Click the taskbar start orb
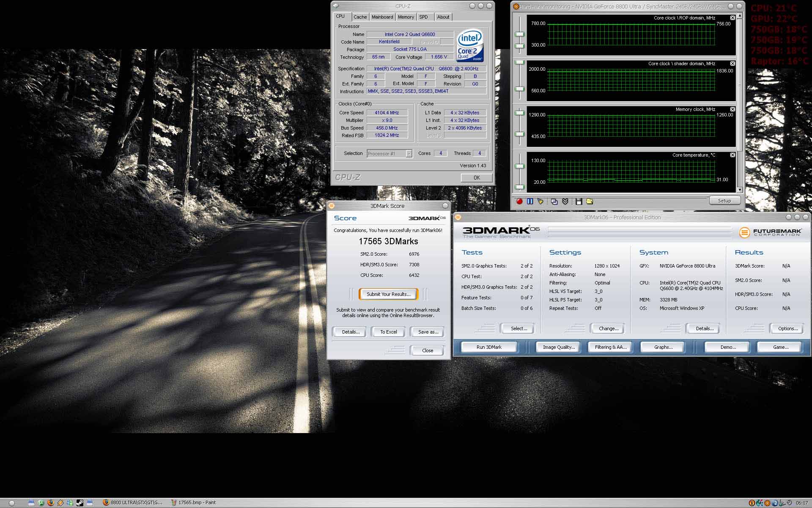 point(11,503)
